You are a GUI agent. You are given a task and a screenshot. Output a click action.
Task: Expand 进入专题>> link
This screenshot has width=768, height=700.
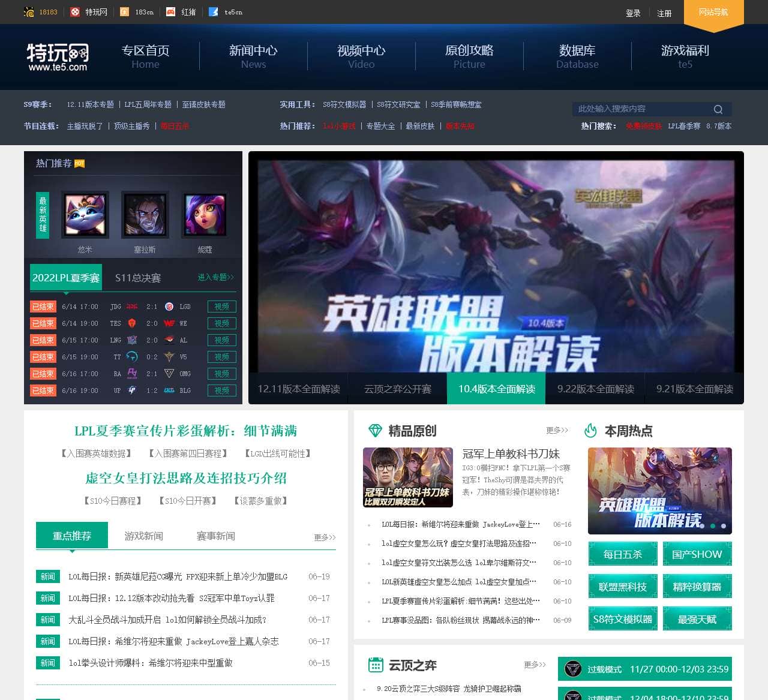coord(216,277)
